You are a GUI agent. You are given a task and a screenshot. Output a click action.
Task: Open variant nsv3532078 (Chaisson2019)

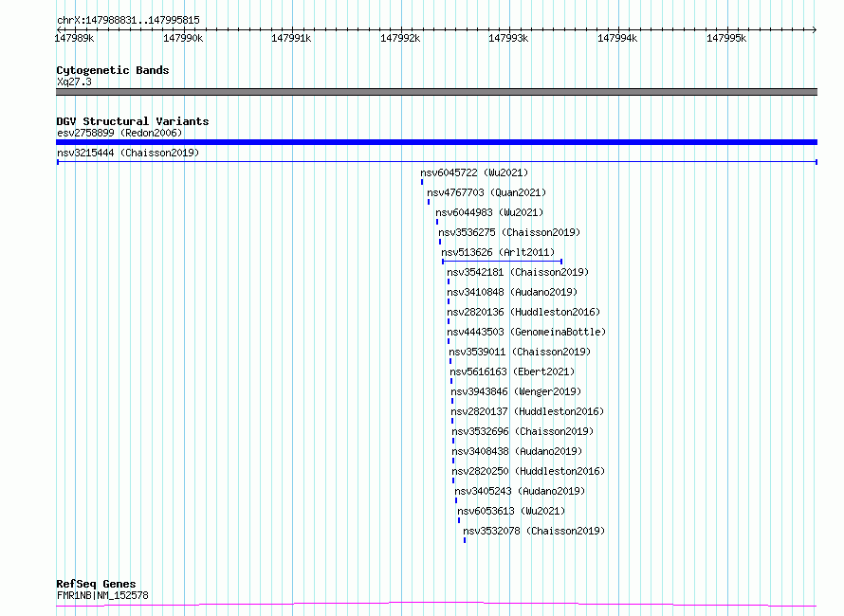534,531
